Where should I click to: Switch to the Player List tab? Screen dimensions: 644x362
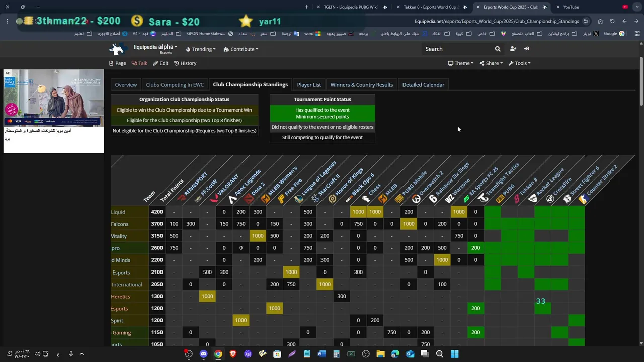click(x=309, y=85)
